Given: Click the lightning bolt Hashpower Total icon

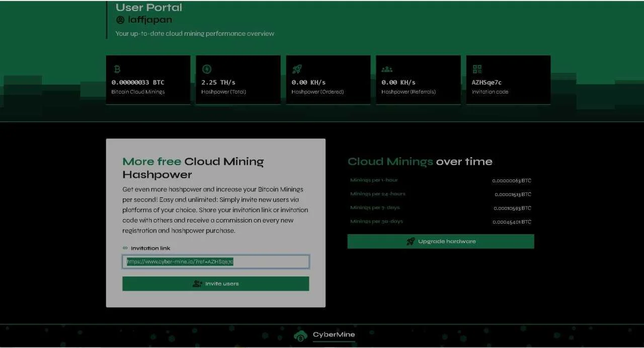Looking at the screenshot, I should (x=206, y=69).
